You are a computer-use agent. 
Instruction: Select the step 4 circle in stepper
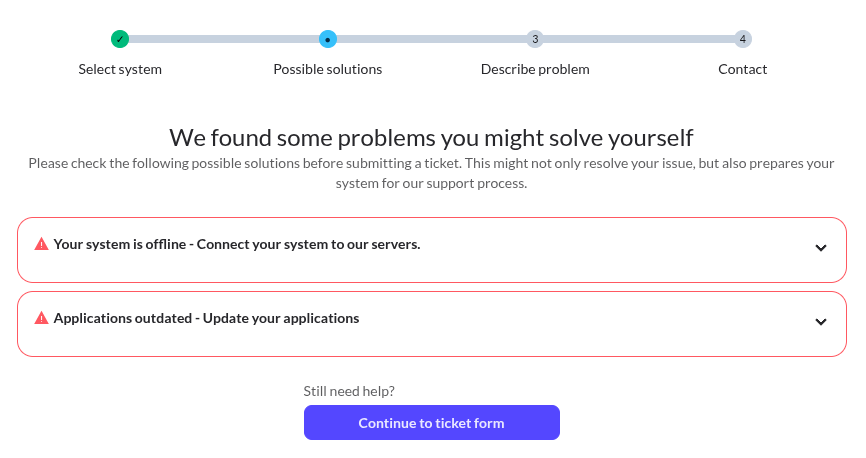pos(742,39)
